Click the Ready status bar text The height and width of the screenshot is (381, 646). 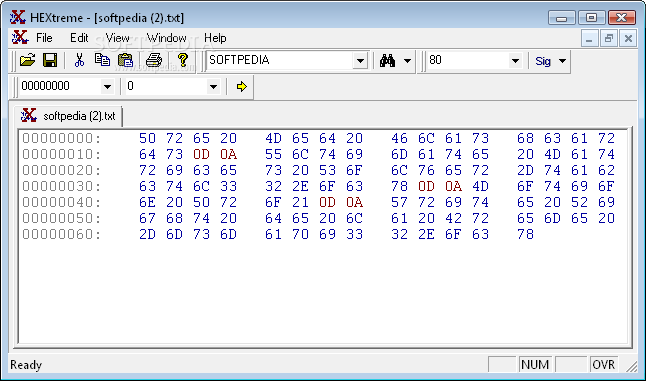pos(26,365)
